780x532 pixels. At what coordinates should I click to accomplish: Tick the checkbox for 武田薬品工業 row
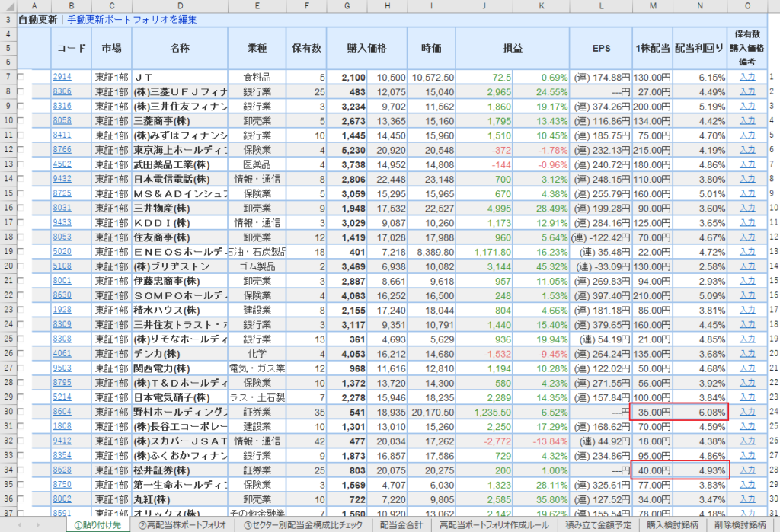(x=21, y=164)
